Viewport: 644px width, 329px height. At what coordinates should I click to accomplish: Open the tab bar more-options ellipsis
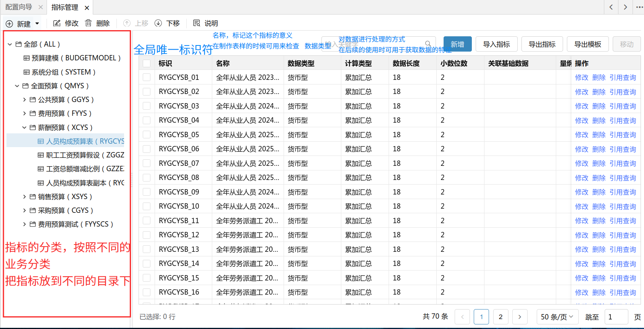point(639,7)
